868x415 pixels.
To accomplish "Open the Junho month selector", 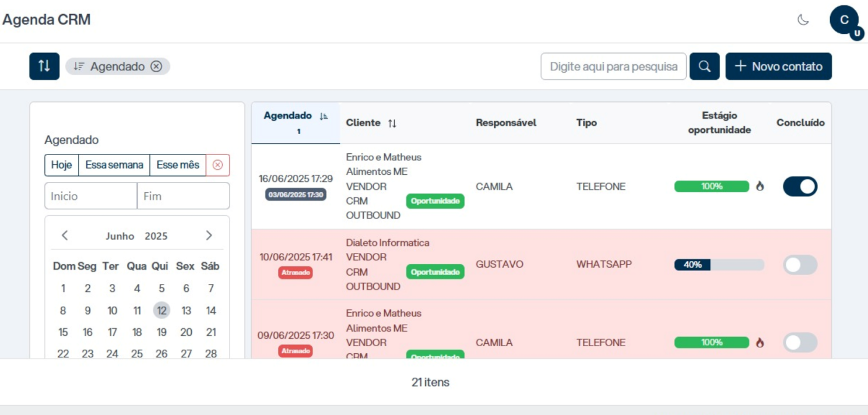I will [120, 236].
